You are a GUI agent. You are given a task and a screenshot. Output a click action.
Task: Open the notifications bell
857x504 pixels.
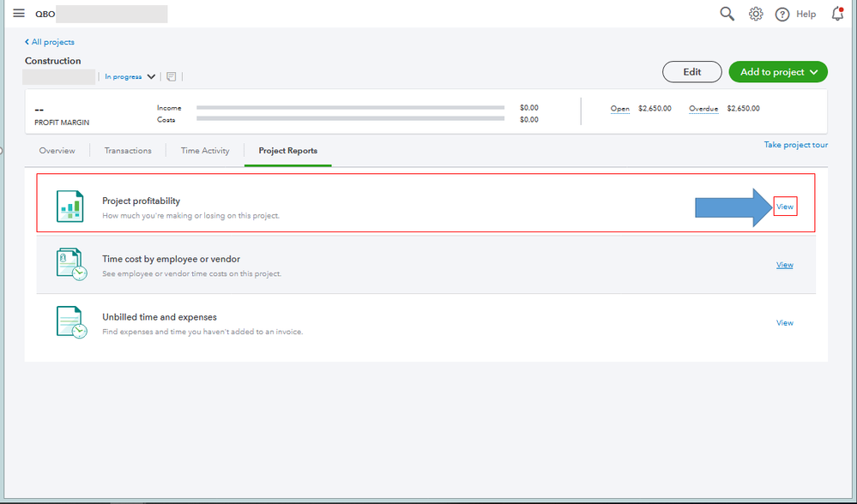[x=836, y=14]
